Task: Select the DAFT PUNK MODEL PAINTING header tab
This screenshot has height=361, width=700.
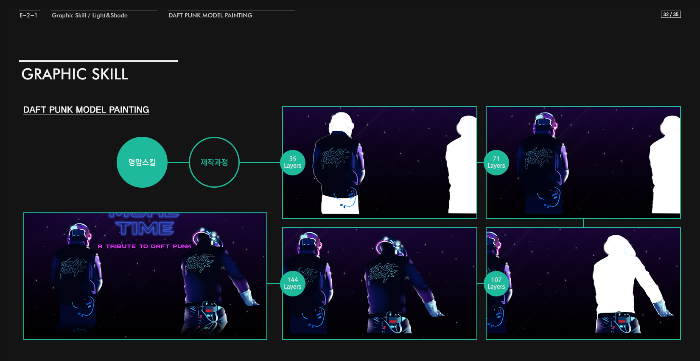Action: coord(210,15)
